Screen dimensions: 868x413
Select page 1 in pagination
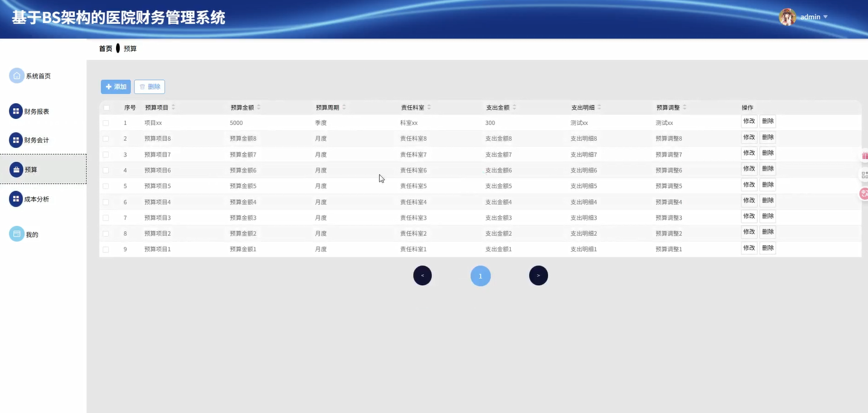point(481,276)
